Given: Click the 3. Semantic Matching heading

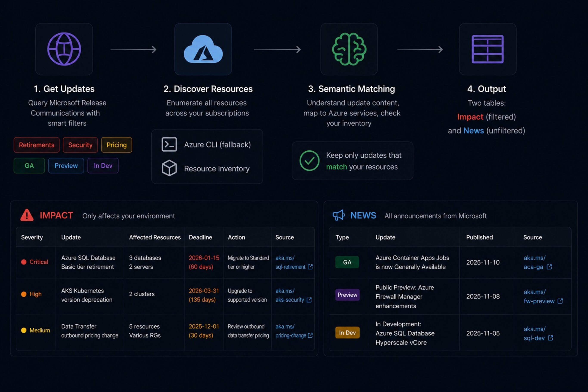Looking at the screenshot, I should point(351,89).
